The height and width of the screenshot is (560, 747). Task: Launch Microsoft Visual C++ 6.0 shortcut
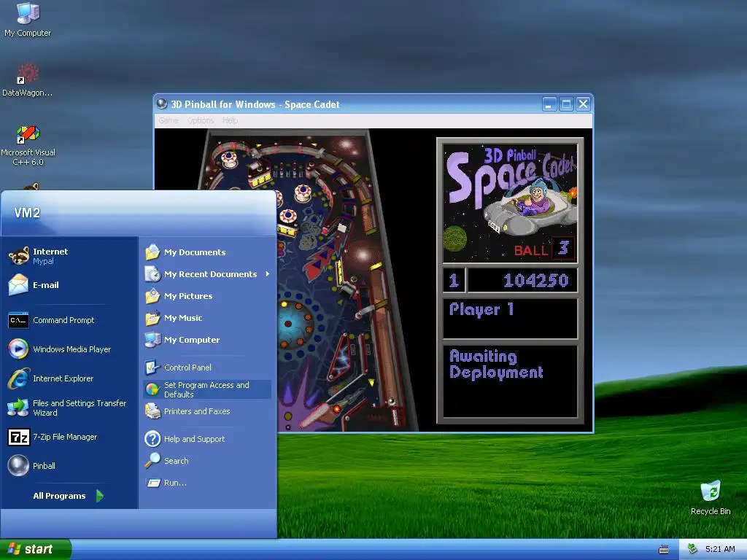(x=28, y=145)
